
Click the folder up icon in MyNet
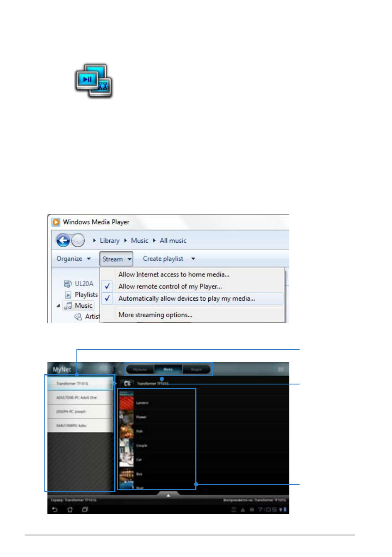tap(127, 383)
